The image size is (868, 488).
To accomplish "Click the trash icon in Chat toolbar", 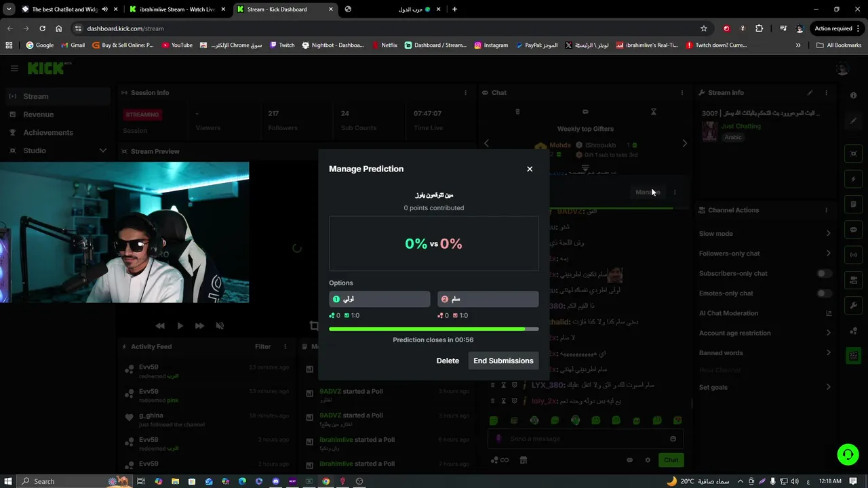I will pos(517,112).
